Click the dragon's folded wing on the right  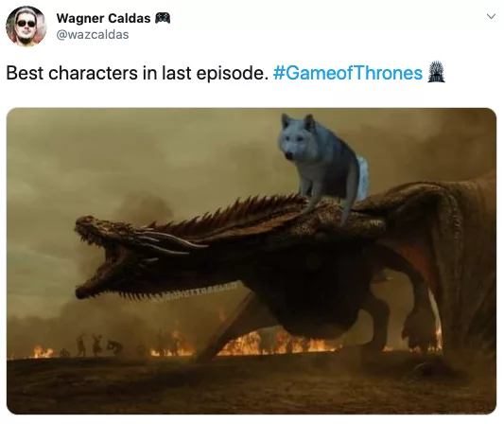click(x=450, y=244)
